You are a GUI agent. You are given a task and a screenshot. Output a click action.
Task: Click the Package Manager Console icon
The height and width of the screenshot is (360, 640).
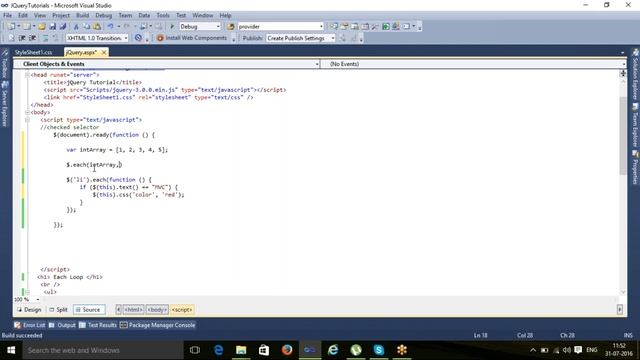tap(124, 325)
